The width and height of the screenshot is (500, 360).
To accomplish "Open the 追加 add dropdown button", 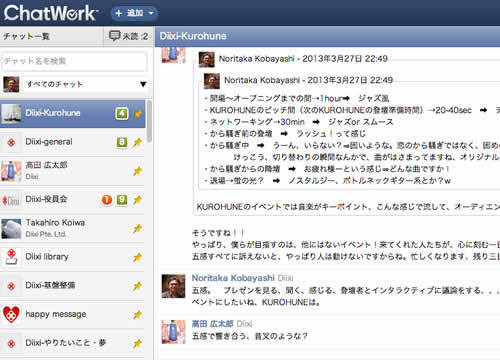I will (x=134, y=13).
